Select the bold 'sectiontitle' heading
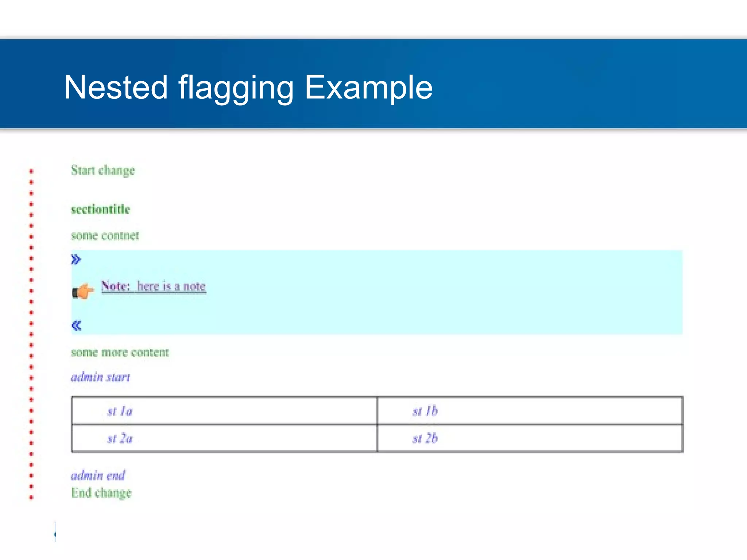The width and height of the screenshot is (747, 560). click(x=100, y=209)
